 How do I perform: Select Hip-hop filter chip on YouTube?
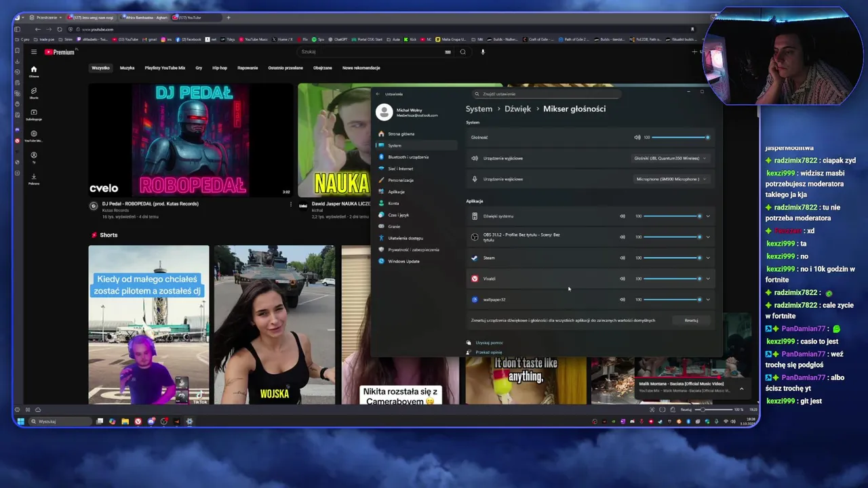[x=220, y=68]
